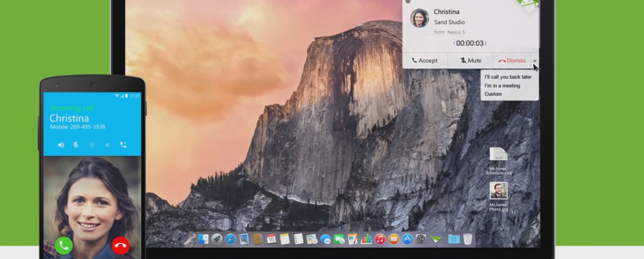Select MrJones Schedule.xlsx desktop file
This screenshot has height=259, width=644.
[x=499, y=161]
